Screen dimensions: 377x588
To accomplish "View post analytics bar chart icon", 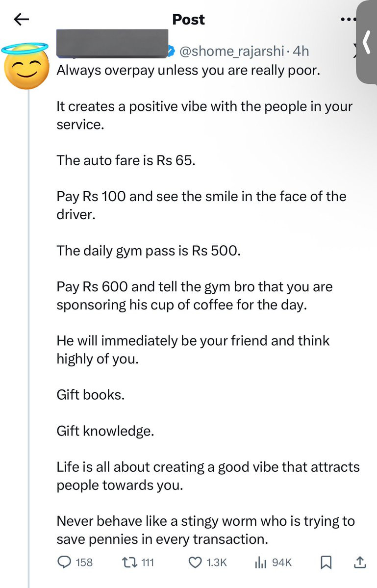I will point(260,562).
